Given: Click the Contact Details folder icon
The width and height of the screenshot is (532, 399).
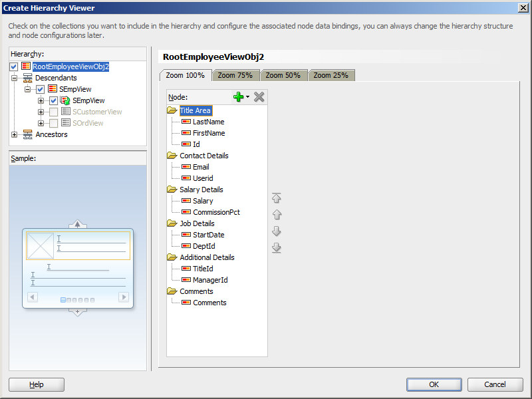Looking at the screenshot, I should [x=172, y=156].
